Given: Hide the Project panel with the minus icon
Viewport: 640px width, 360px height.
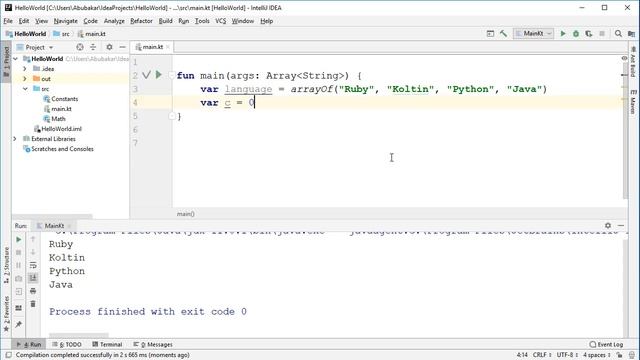Looking at the screenshot, I should click(122, 47).
